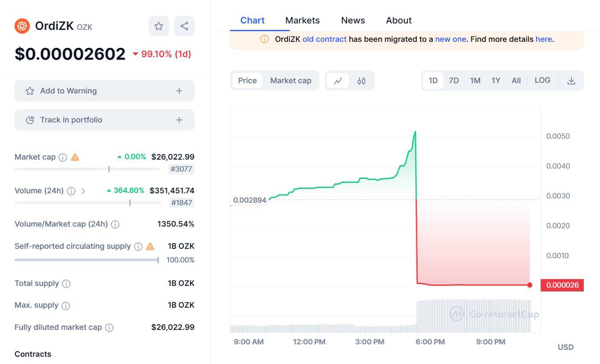Expand Volume (24h) chevron arrow
600x364 pixels.
click(83, 191)
